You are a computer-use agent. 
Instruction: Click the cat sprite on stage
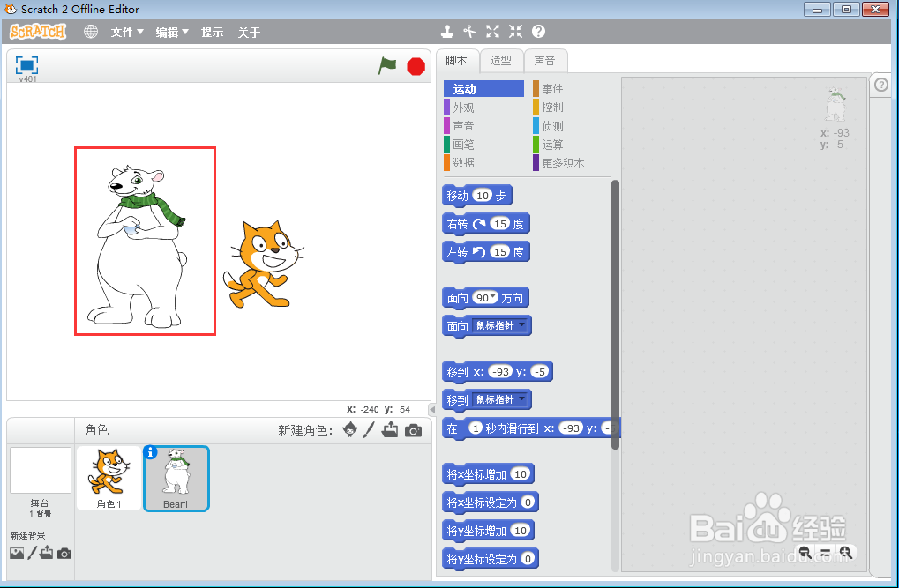pos(263,264)
